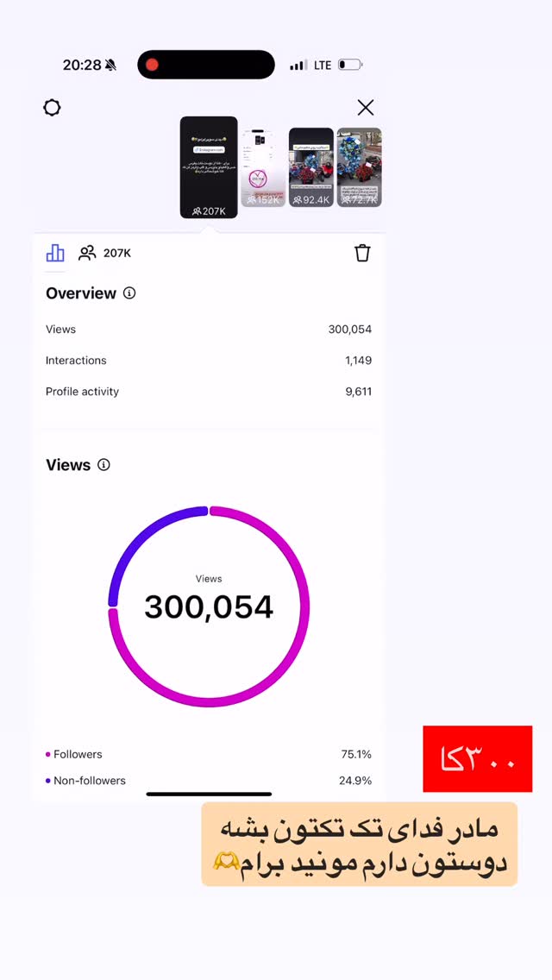Open the Views info icon

click(x=103, y=465)
